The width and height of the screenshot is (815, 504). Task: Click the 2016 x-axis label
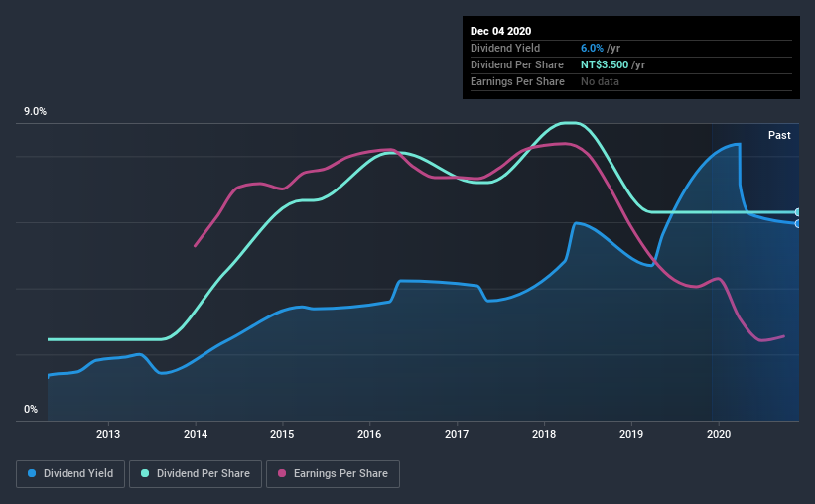coord(369,434)
